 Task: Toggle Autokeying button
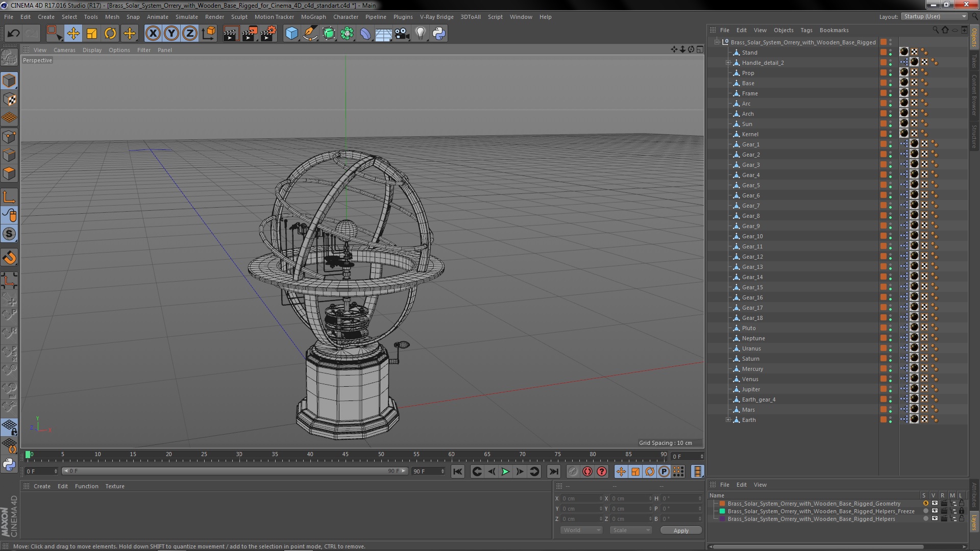pyautogui.click(x=587, y=471)
